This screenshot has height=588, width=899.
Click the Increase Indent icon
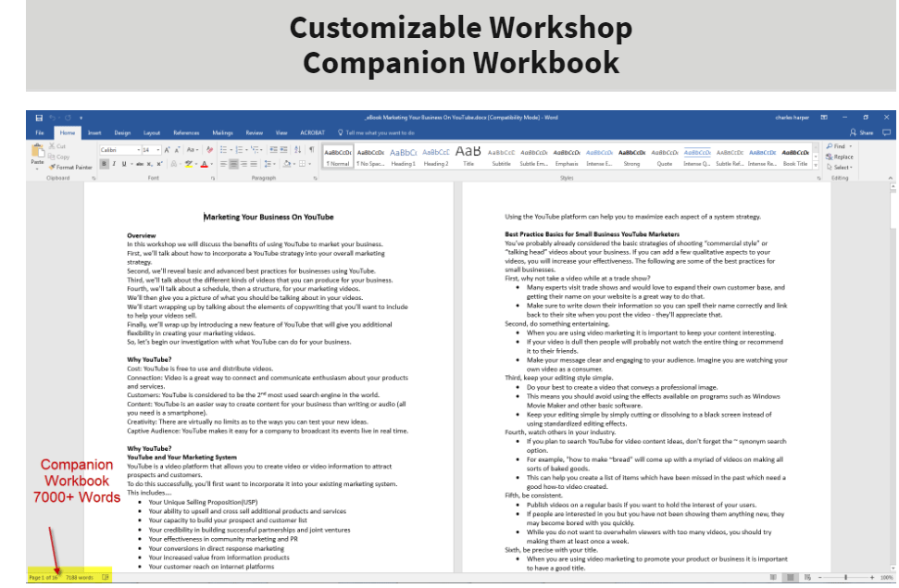click(283, 150)
